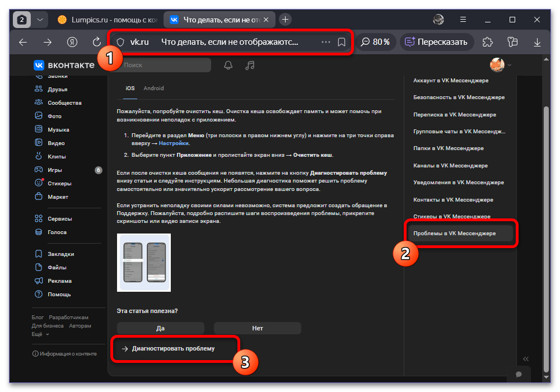Image resolution: width=560 pixels, height=392 pixels.
Task: Open Закладки in the sidebar
Action: [x=60, y=254]
